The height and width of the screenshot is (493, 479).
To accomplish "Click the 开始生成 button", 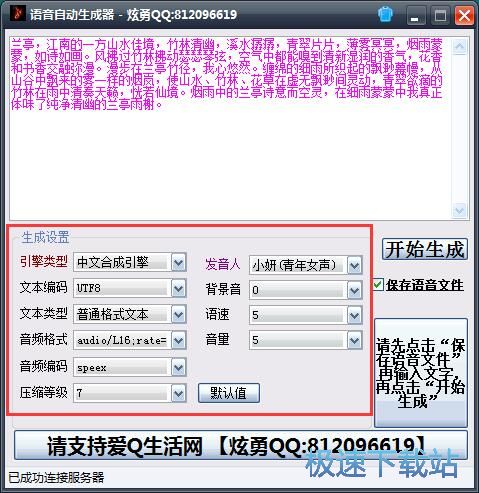I will 425,249.
